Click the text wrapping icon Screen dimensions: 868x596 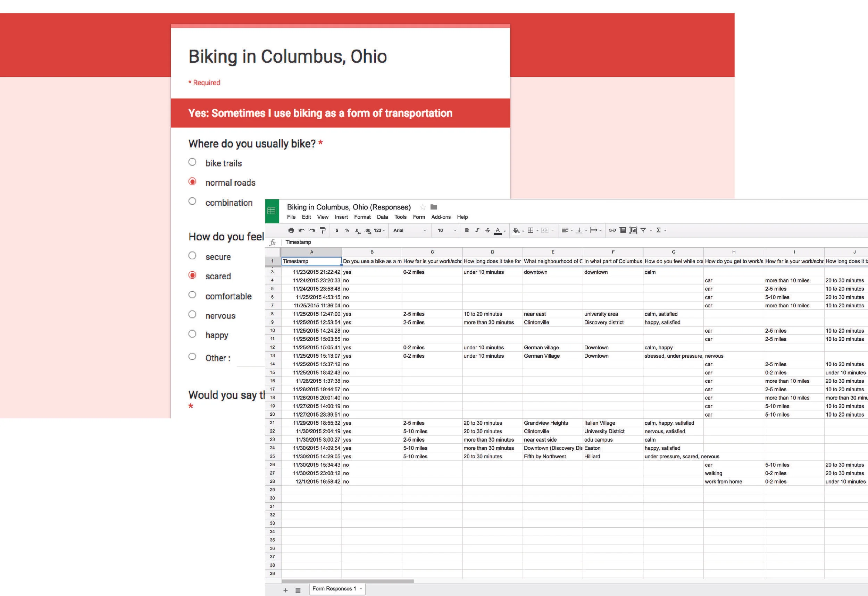tap(593, 230)
